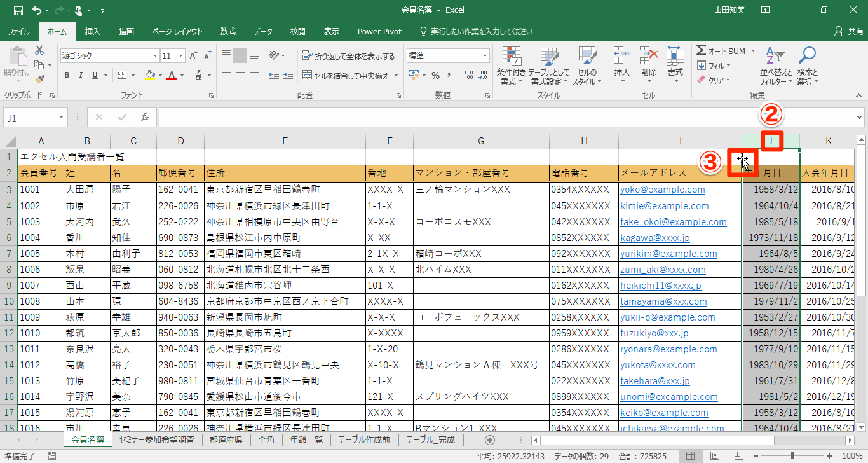Expand the Merge and Center dropdown arrow
Image resolution: width=868 pixels, height=463 pixels.
tap(396, 76)
